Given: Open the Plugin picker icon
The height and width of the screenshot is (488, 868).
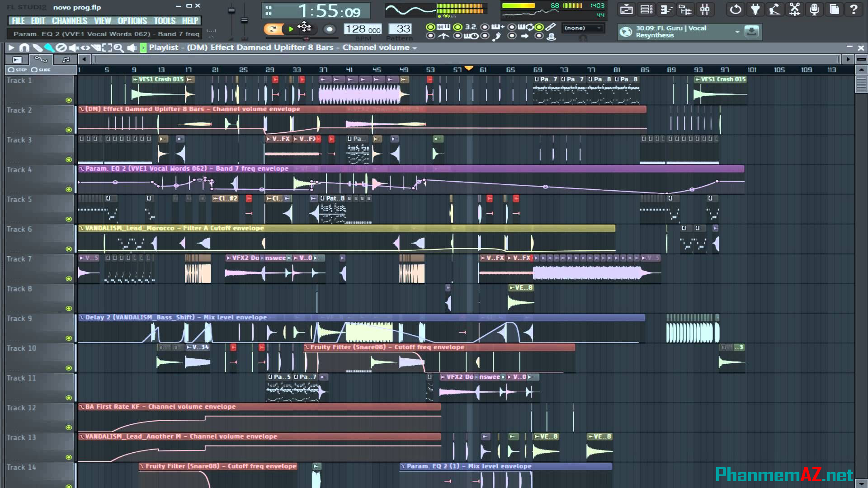Looking at the screenshot, I should 755,9.
